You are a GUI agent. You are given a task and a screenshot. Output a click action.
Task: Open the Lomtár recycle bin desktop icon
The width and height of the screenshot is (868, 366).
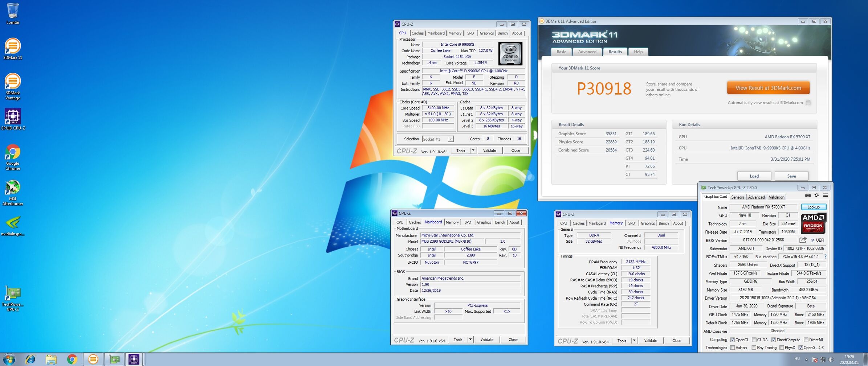13,13
